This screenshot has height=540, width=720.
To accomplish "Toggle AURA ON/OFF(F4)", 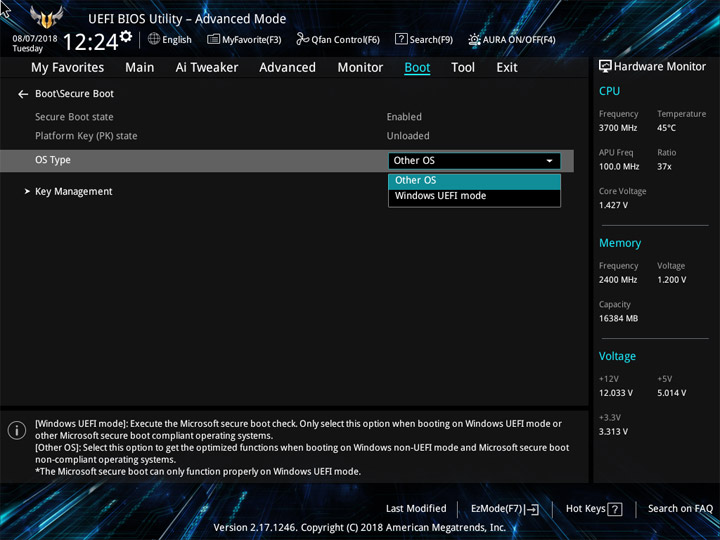I will [x=512, y=39].
